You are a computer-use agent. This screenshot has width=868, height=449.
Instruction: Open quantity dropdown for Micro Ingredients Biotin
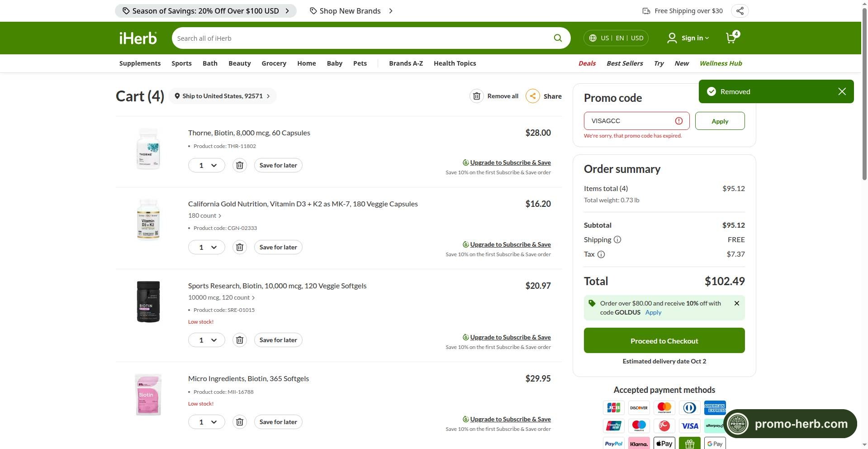pyautogui.click(x=207, y=422)
